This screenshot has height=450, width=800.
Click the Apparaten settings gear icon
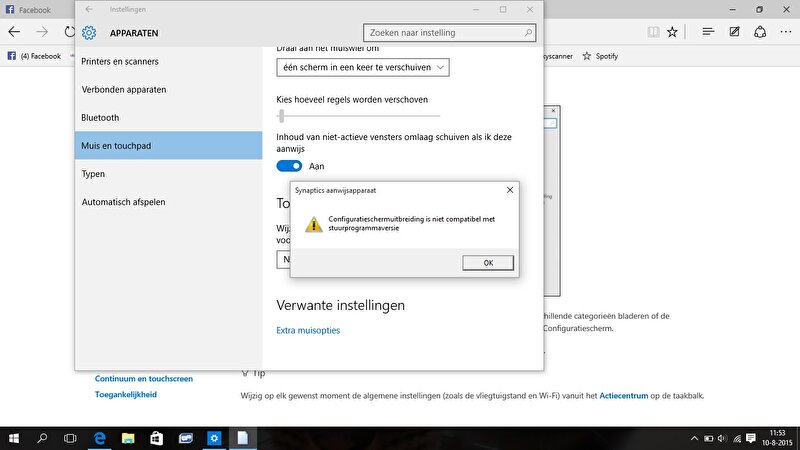(89, 33)
